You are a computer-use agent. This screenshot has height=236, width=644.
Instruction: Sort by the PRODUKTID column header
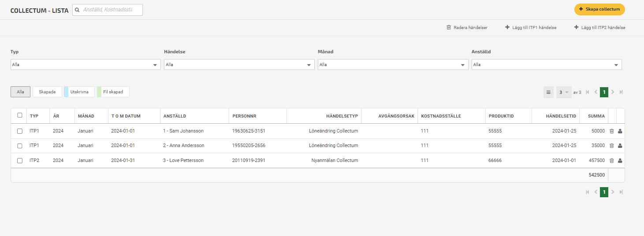501,116
